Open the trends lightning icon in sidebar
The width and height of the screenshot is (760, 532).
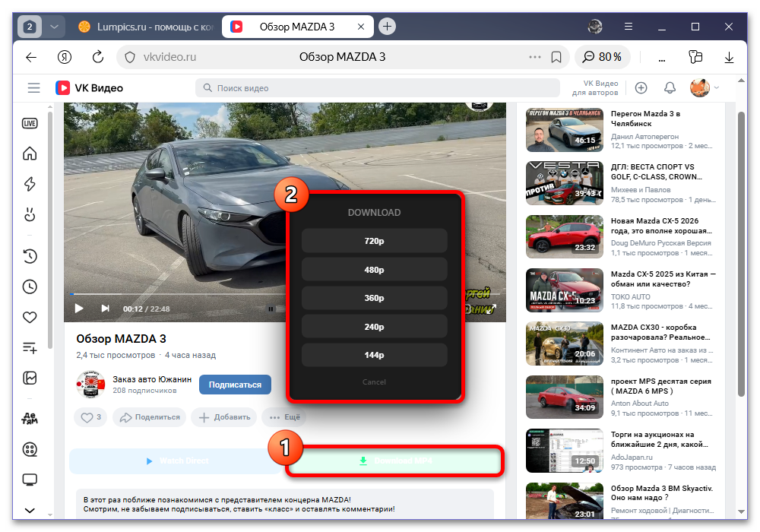[30, 184]
